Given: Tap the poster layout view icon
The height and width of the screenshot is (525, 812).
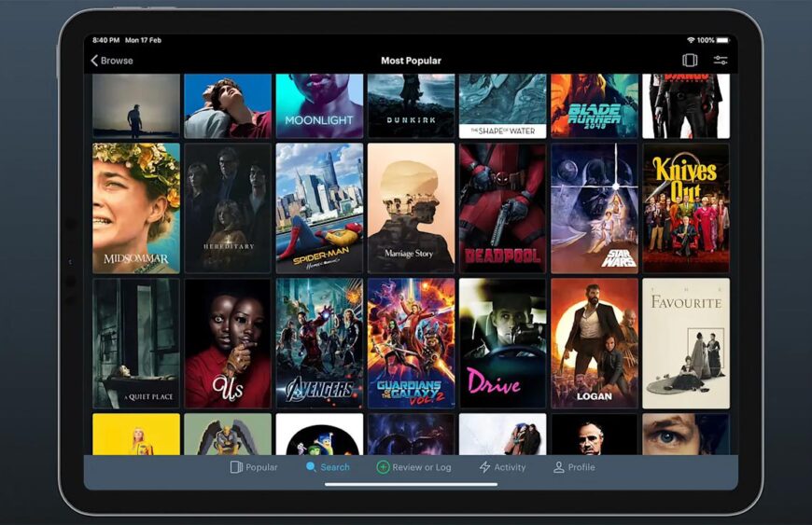Looking at the screenshot, I should click(x=690, y=60).
